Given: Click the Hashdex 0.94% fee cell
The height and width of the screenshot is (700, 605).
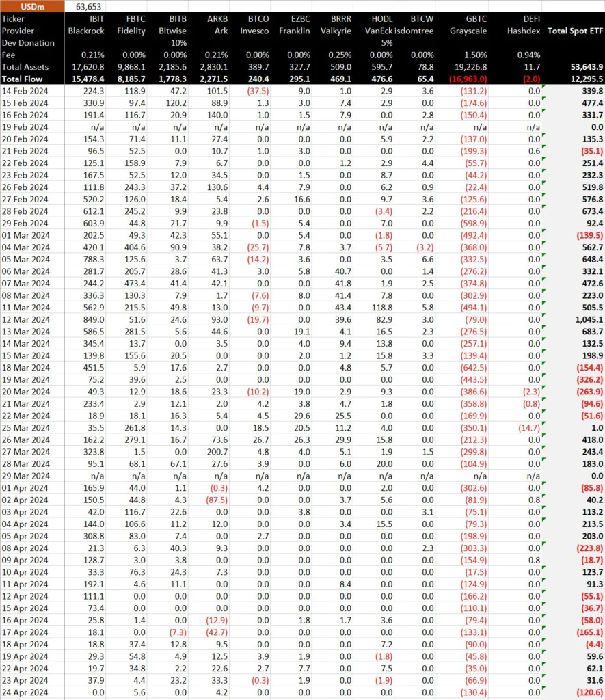Looking at the screenshot, I should [x=528, y=55].
